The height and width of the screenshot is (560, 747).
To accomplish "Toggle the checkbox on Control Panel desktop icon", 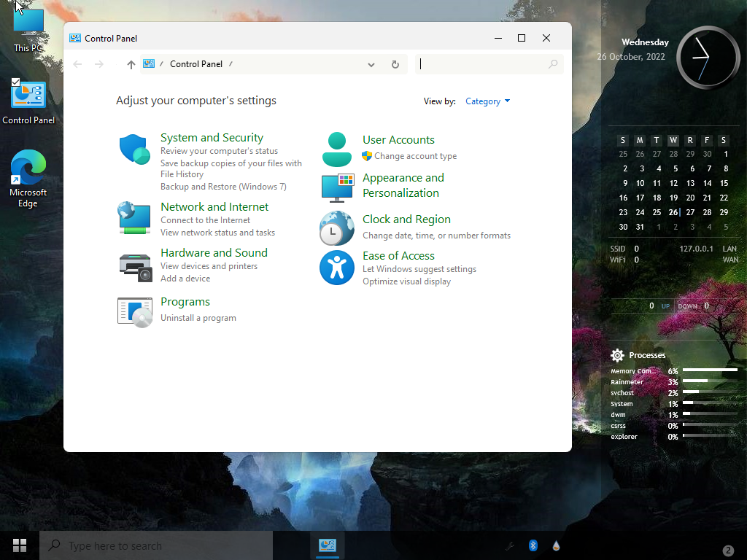I will (x=15, y=82).
